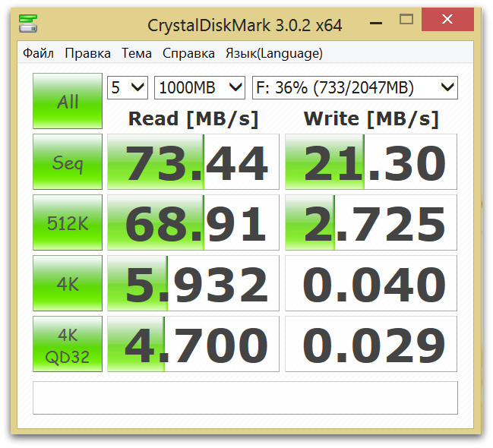Click the Seq read result 73.44
The width and height of the screenshot is (493, 448).
click(x=194, y=162)
